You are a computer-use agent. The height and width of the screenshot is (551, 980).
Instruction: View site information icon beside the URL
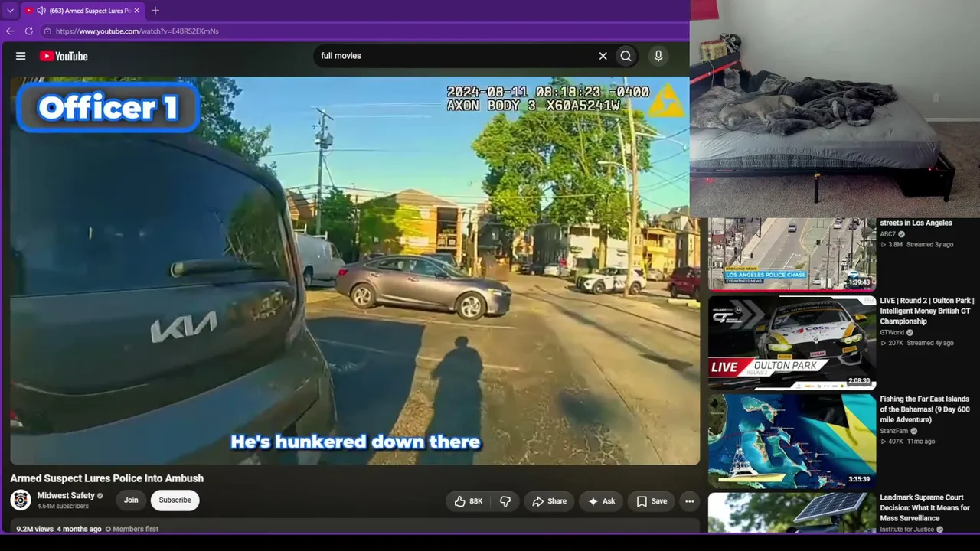click(47, 31)
